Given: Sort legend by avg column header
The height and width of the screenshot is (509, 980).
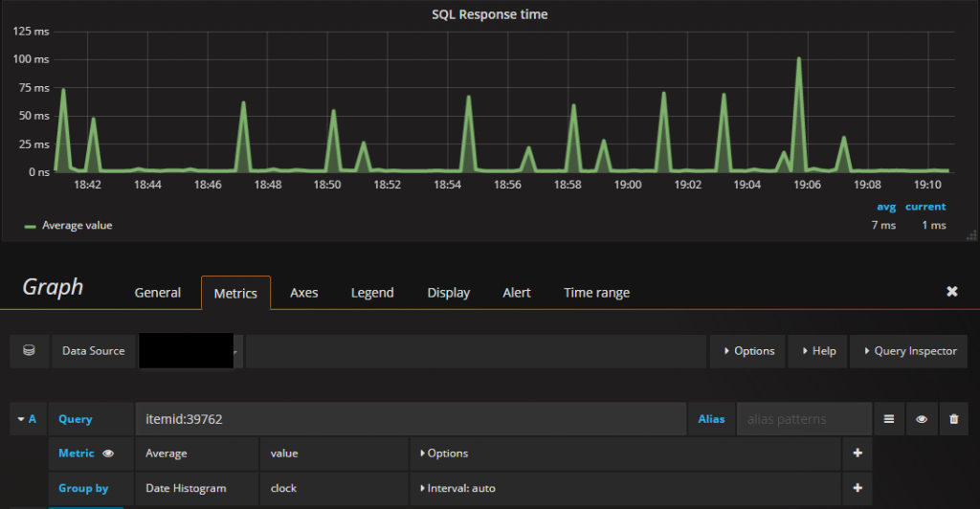Looking at the screenshot, I should coord(885,207).
